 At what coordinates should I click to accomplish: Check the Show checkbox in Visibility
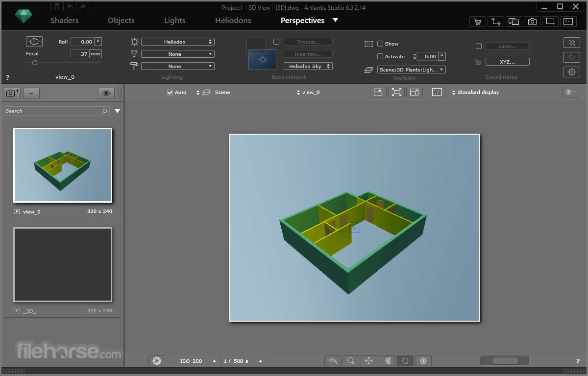point(380,44)
